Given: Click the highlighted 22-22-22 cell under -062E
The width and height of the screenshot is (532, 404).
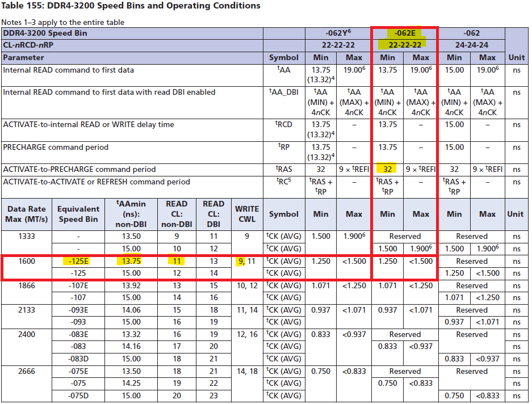Looking at the screenshot, I should tap(404, 45).
